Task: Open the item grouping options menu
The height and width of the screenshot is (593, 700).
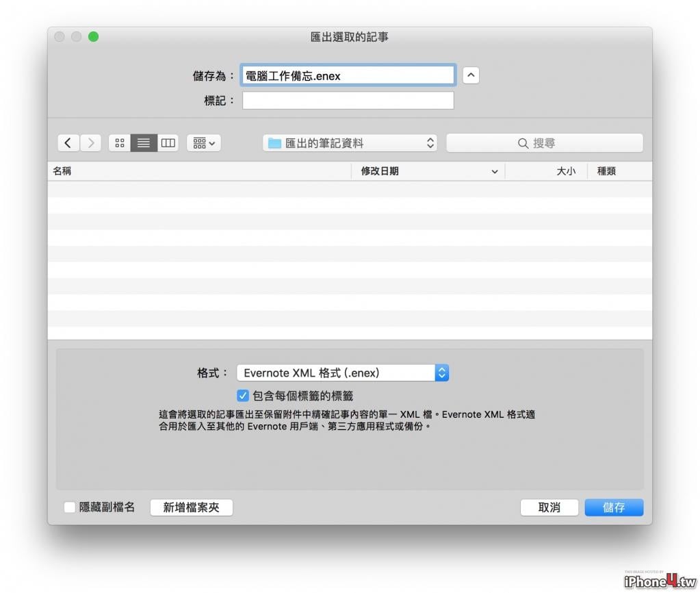Action: tap(204, 143)
